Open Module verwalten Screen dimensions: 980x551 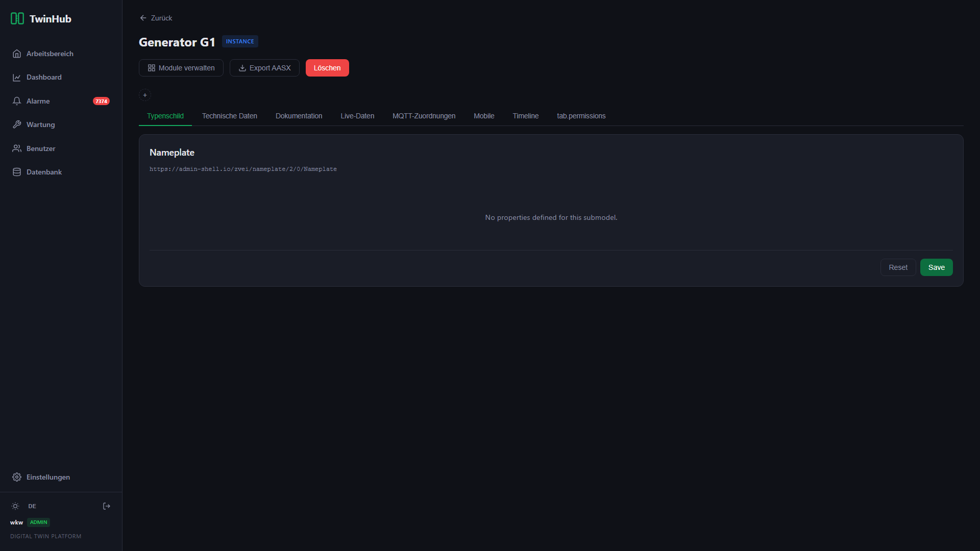(x=181, y=68)
